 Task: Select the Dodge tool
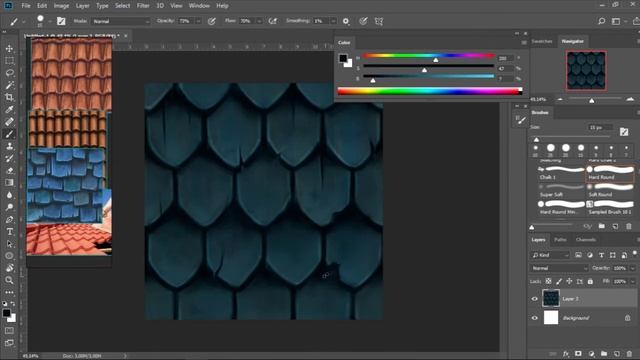pos(9,207)
